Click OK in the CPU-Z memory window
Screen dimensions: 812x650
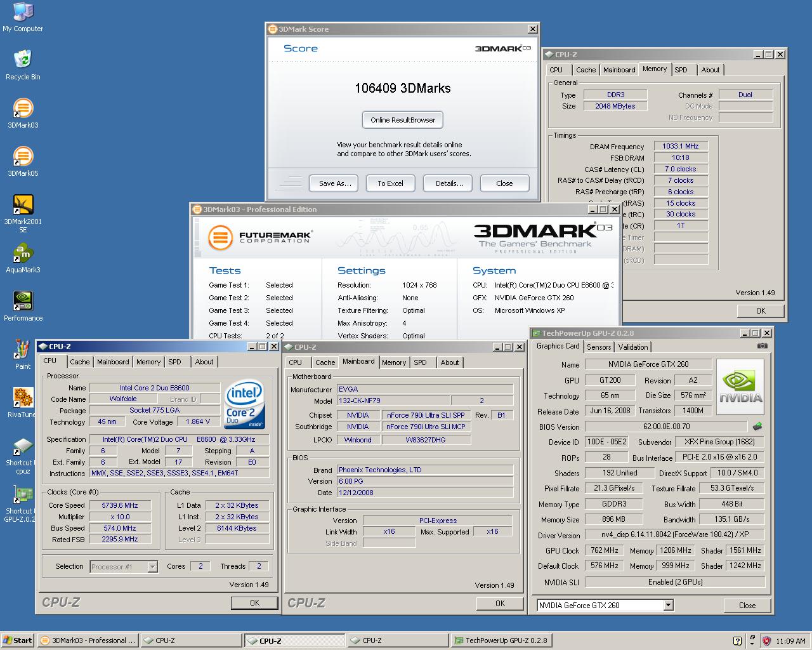[x=761, y=311]
